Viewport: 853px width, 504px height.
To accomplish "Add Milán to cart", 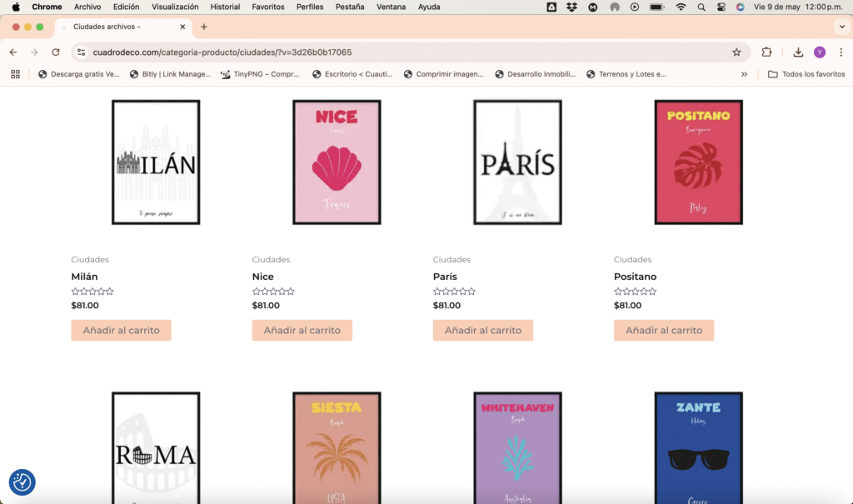I will tap(122, 331).
